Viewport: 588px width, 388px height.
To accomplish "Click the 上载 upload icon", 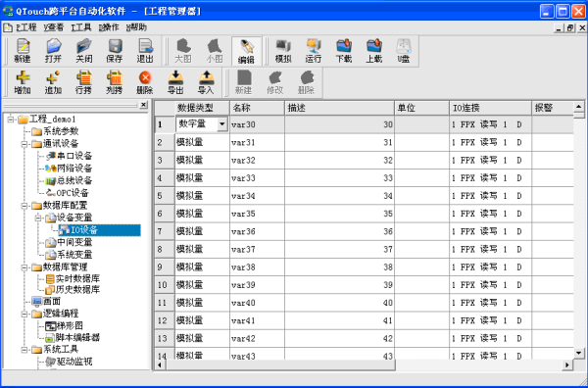I will pos(374,51).
